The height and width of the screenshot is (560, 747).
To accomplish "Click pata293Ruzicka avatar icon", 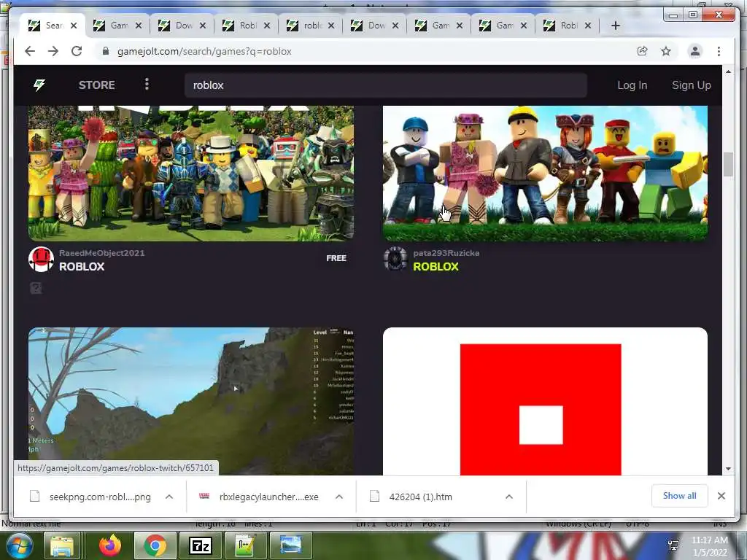I will (395, 260).
